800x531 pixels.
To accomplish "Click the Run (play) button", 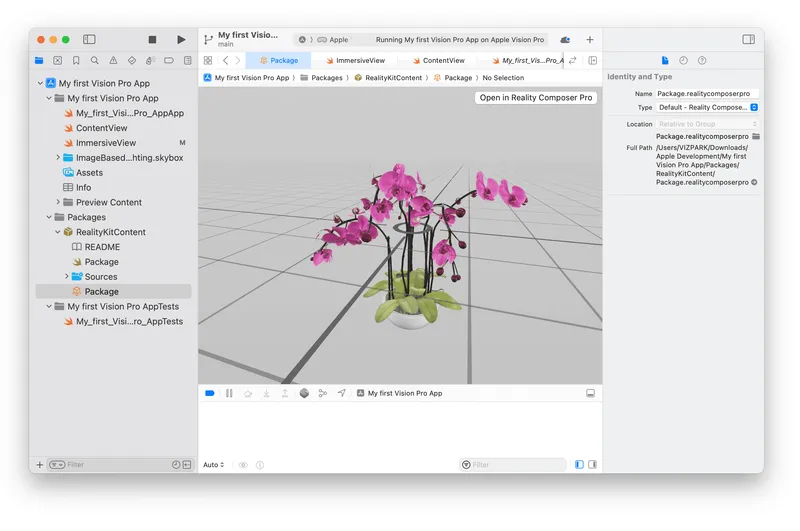I will pos(181,40).
